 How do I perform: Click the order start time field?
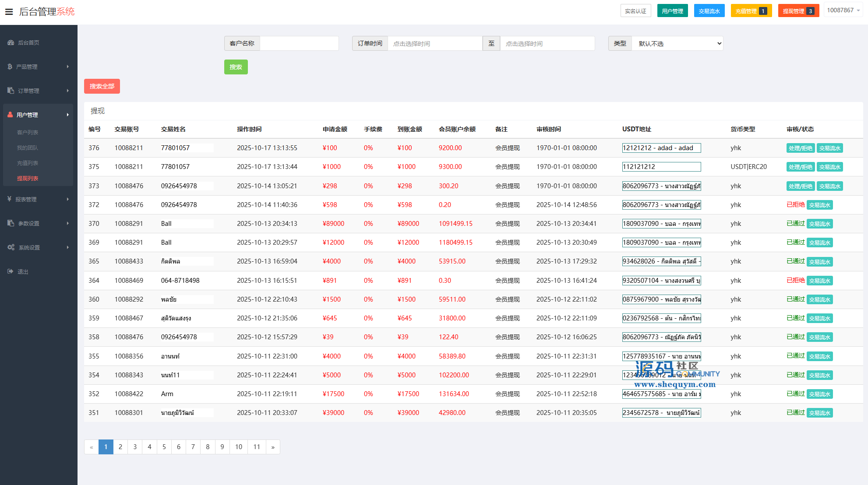coord(434,43)
